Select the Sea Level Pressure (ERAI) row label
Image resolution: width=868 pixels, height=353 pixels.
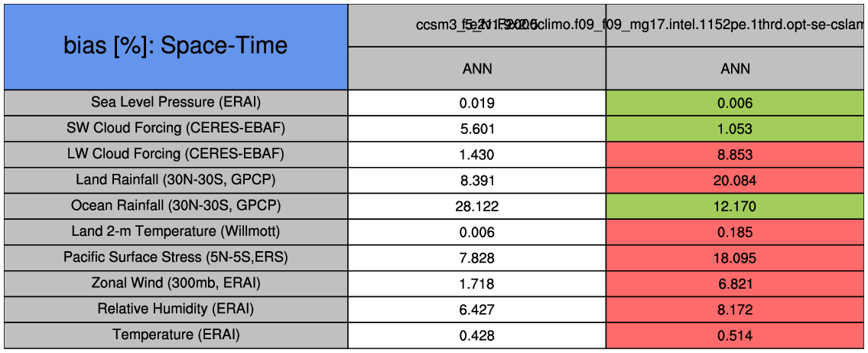pos(176,103)
